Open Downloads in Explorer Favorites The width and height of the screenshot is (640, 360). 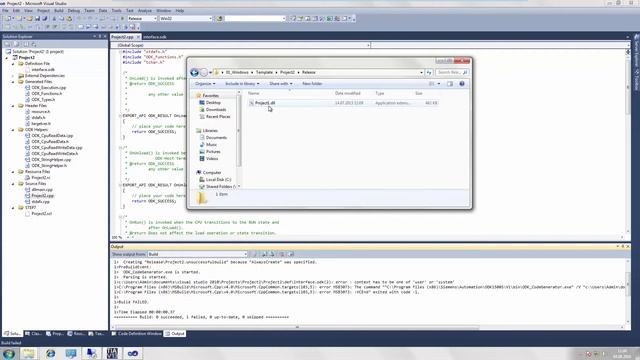(216, 109)
